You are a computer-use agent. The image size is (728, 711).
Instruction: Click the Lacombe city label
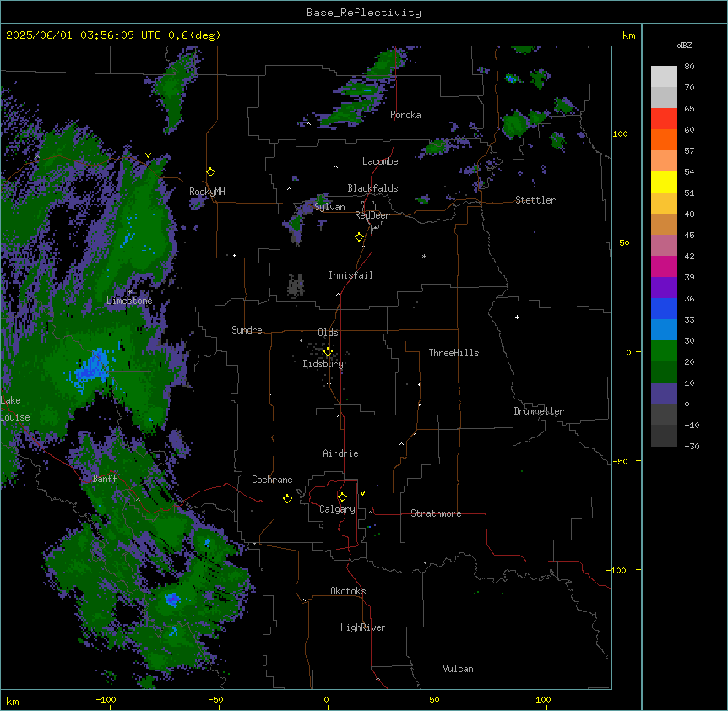pos(380,161)
